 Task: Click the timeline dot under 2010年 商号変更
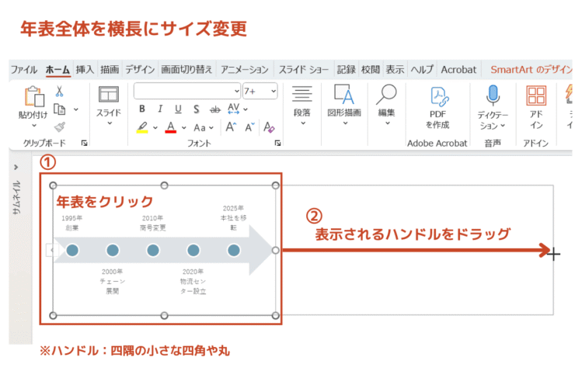(x=153, y=251)
